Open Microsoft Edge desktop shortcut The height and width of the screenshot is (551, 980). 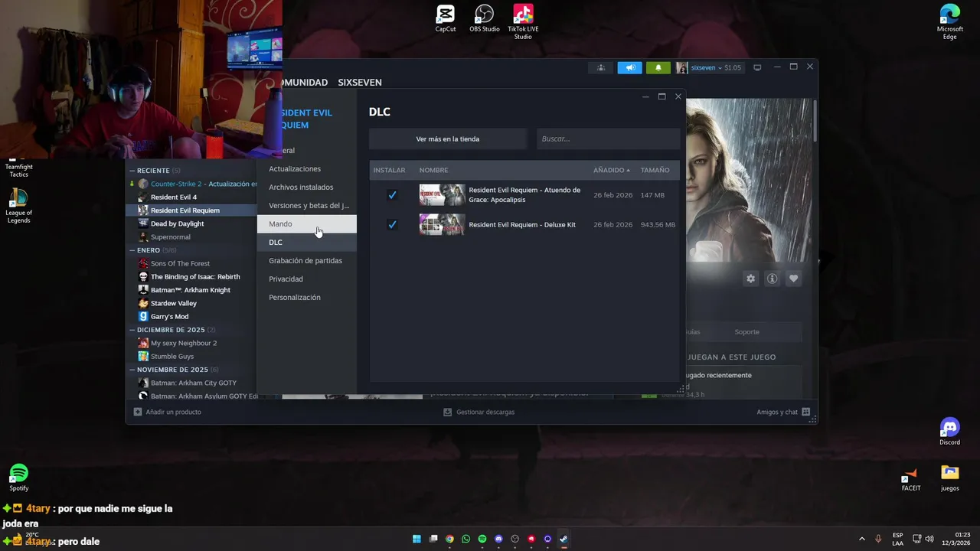click(950, 21)
